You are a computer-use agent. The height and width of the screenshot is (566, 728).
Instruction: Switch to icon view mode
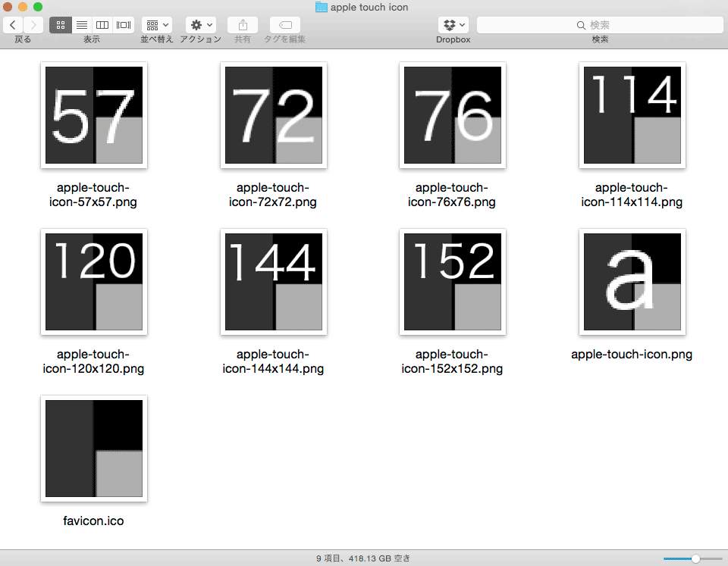click(61, 25)
